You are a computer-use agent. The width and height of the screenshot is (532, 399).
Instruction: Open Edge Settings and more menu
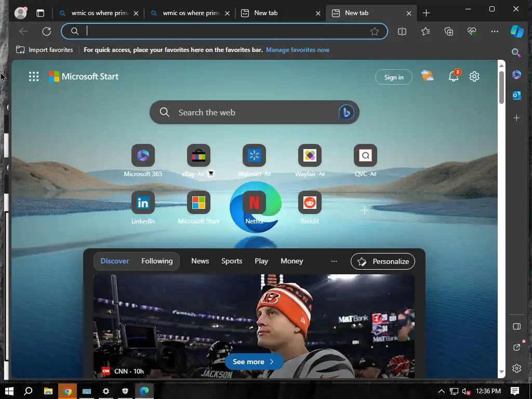(x=495, y=32)
